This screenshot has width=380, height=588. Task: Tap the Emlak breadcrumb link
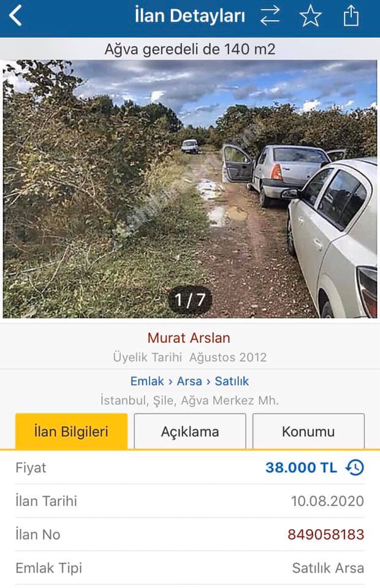tap(147, 381)
